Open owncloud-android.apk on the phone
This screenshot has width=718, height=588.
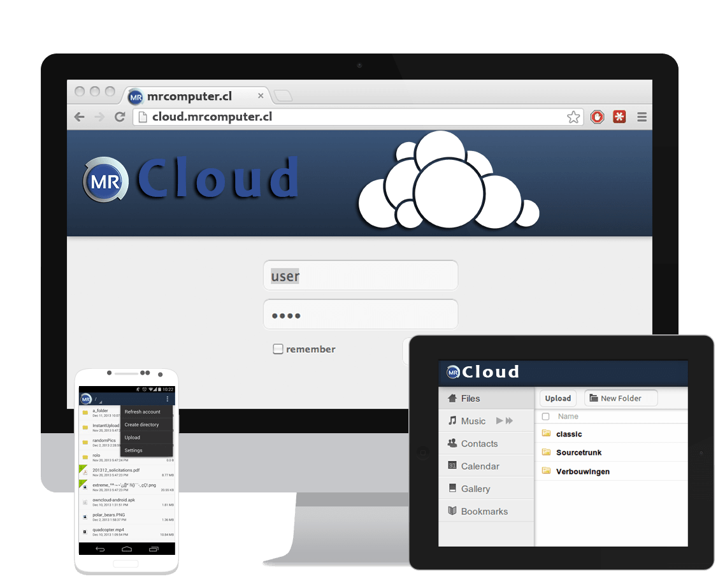click(x=127, y=502)
